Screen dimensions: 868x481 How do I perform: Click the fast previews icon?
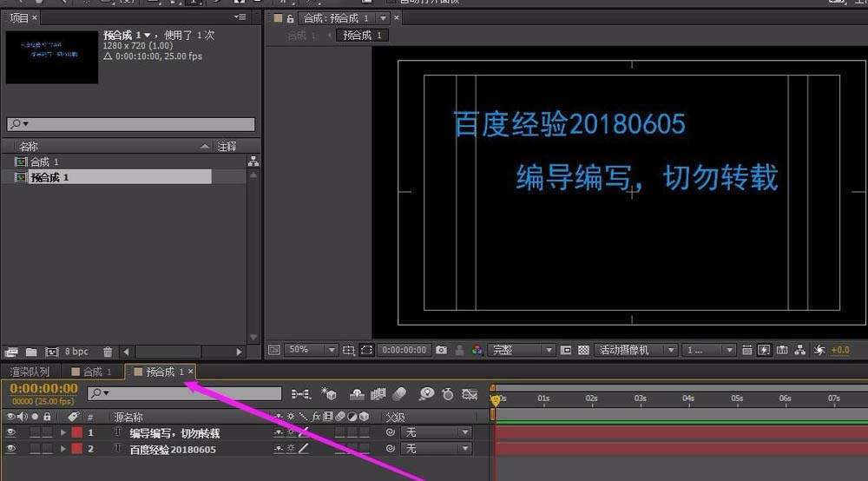click(764, 350)
